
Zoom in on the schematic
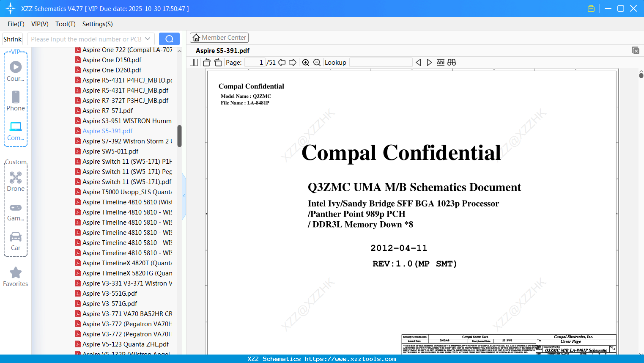click(306, 63)
